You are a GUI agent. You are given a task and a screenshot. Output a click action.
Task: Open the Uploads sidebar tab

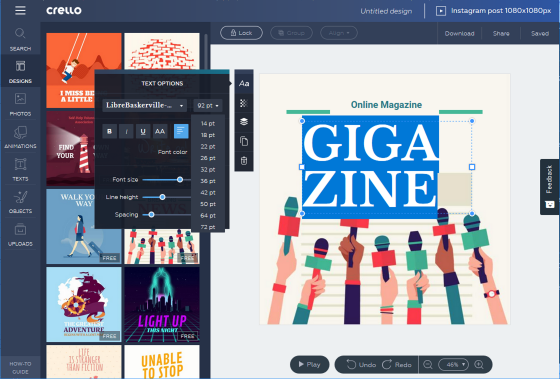[x=20, y=235]
